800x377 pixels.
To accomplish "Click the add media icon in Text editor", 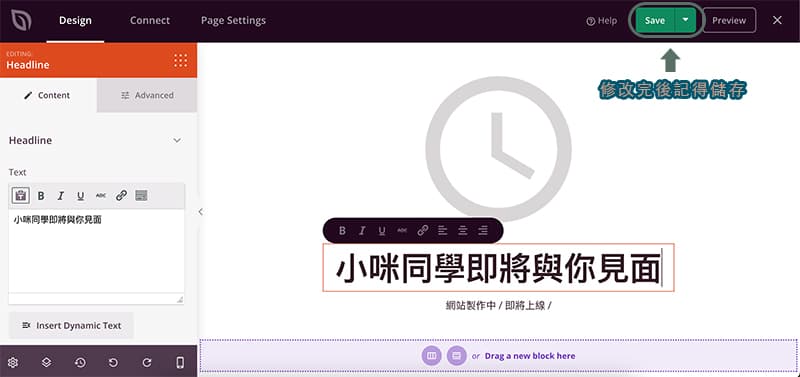I will [20, 195].
